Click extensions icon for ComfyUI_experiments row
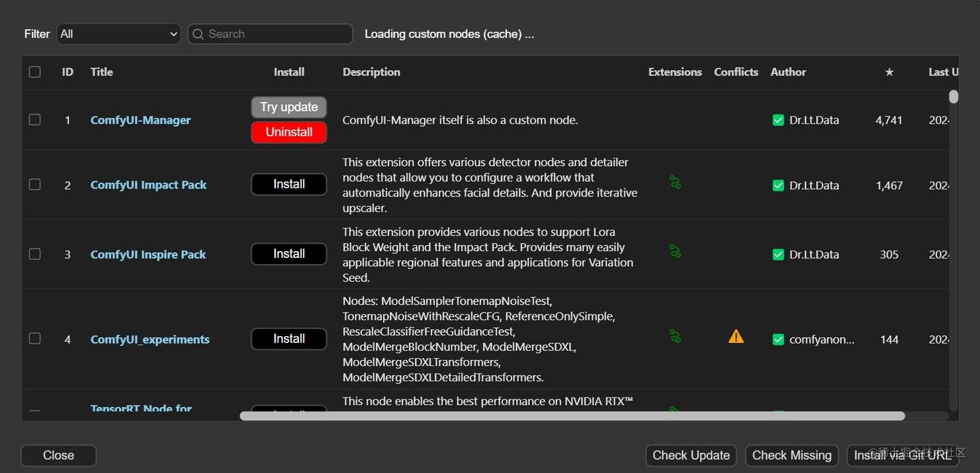 tap(674, 336)
